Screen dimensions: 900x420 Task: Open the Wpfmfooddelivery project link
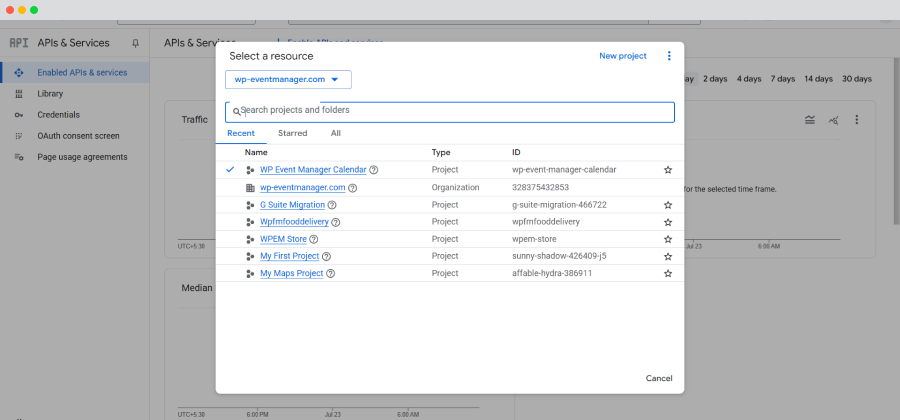click(x=294, y=222)
